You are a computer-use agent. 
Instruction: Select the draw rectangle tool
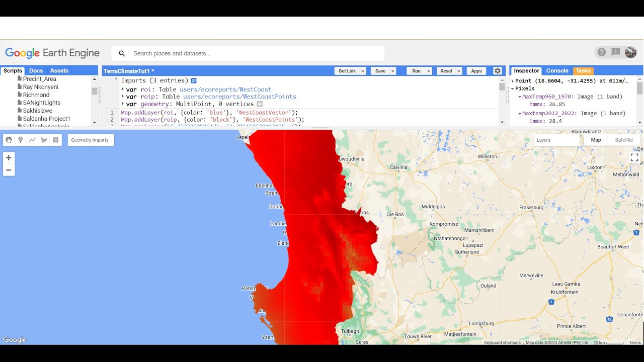click(56, 140)
